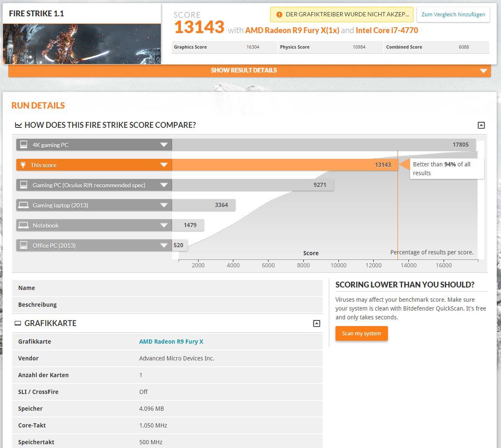The height and width of the screenshot is (448, 501).
Task: Click the desktop icon on Office PC (2013) row
Action: tap(23, 245)
